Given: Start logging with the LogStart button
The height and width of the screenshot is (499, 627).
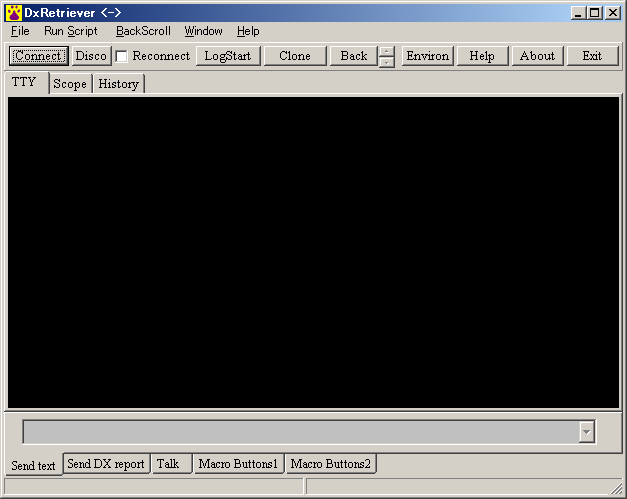Looking at the screenshot, I should pyautogui.click(x=228, y=56).
